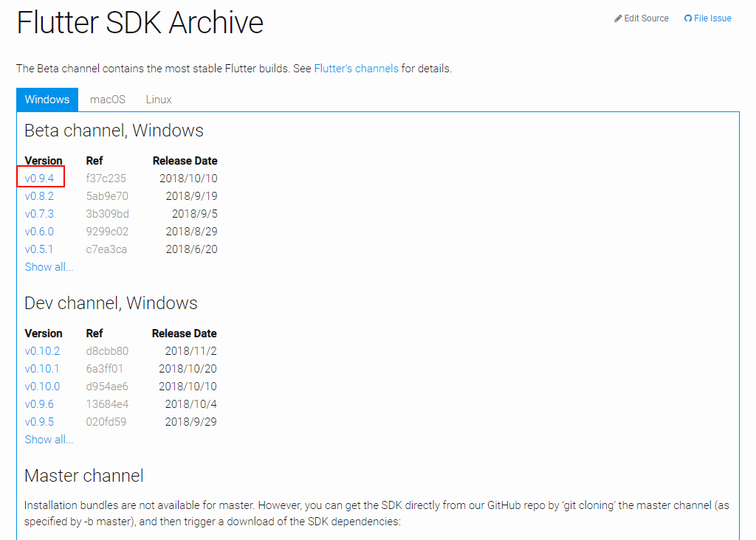Click release date 2018/11/2
Viewport: 756px width, 540px height.
click(x=191, y=351)
